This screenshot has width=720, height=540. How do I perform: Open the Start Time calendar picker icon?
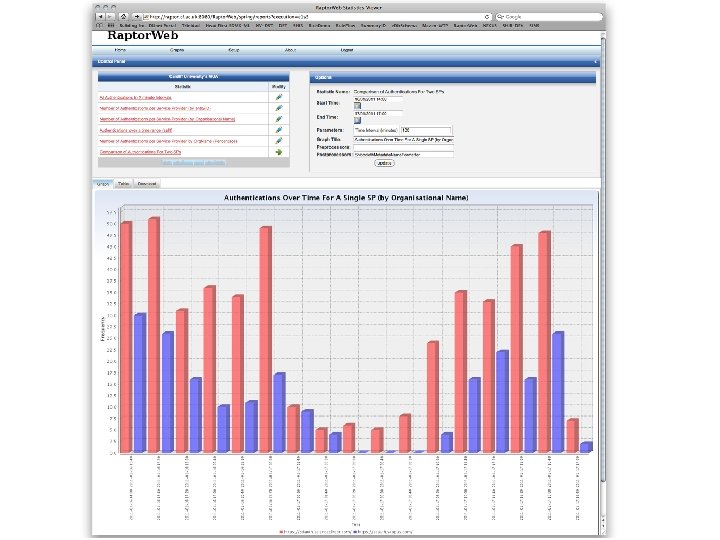(357, 106)
